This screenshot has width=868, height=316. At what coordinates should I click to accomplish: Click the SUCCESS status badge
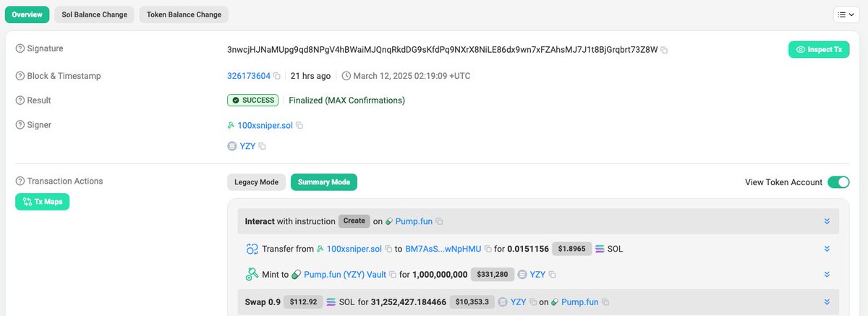[253, 101]
